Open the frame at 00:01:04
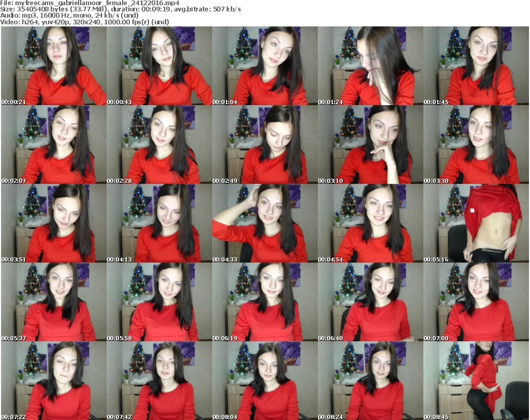Screen dimensions: 530x420 (265, 66)
